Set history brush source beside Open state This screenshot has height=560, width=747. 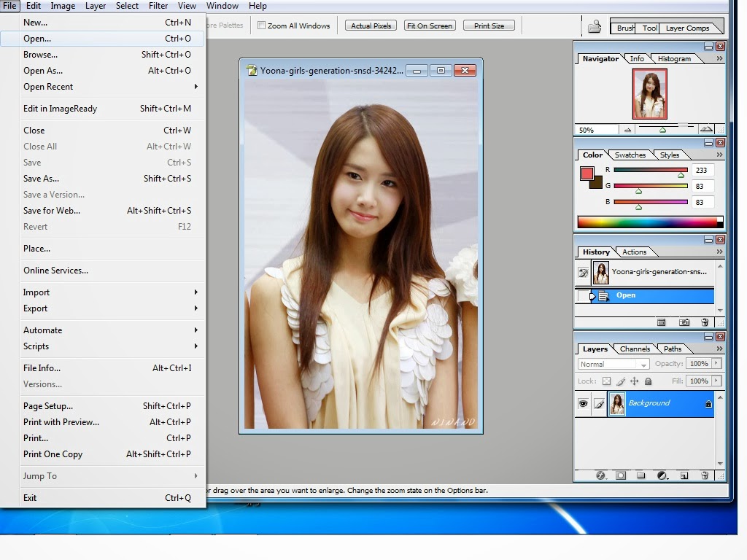click(583, 296)
